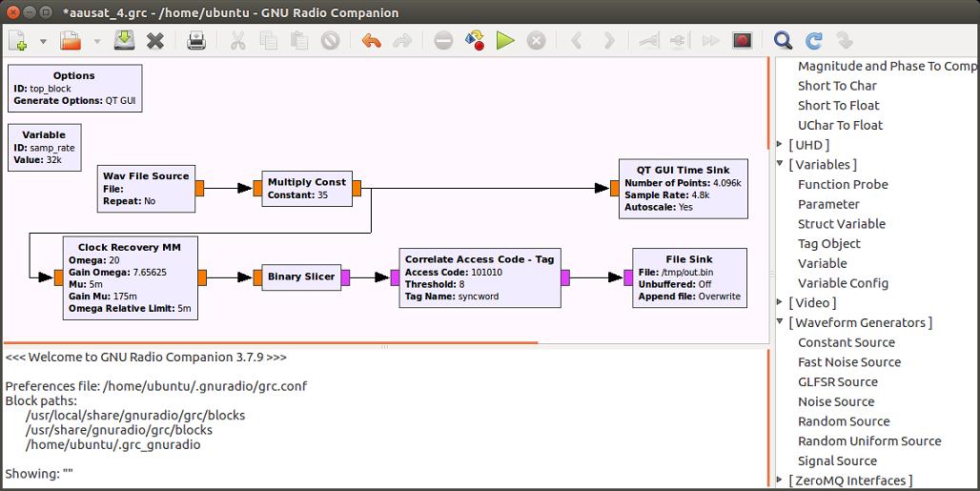Select the Multiply Const block
Screen dimensions: 980x491
tap(307, 189)
